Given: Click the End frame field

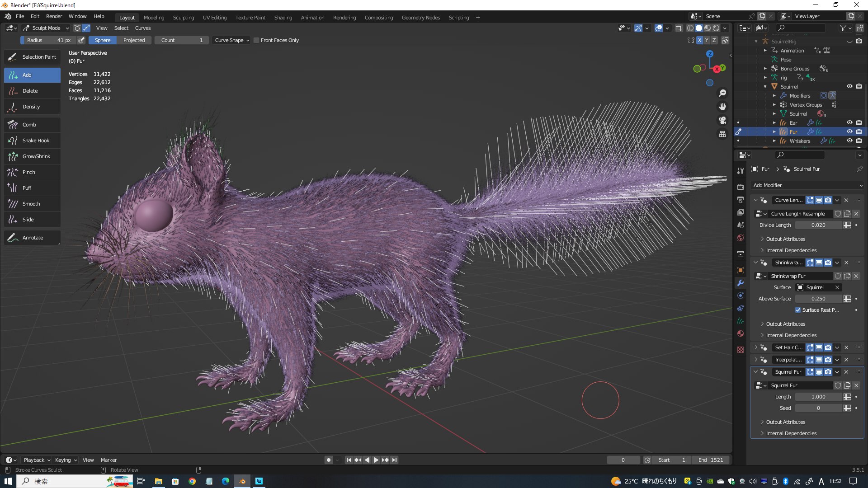Looking at the screenshot, I should coord(710,460).
